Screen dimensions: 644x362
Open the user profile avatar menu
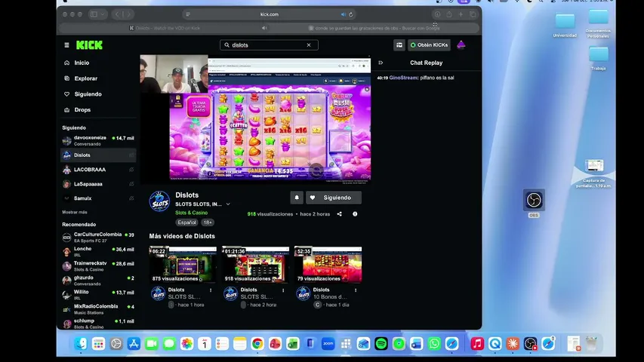pyautogui.click(x=461, y=45)
